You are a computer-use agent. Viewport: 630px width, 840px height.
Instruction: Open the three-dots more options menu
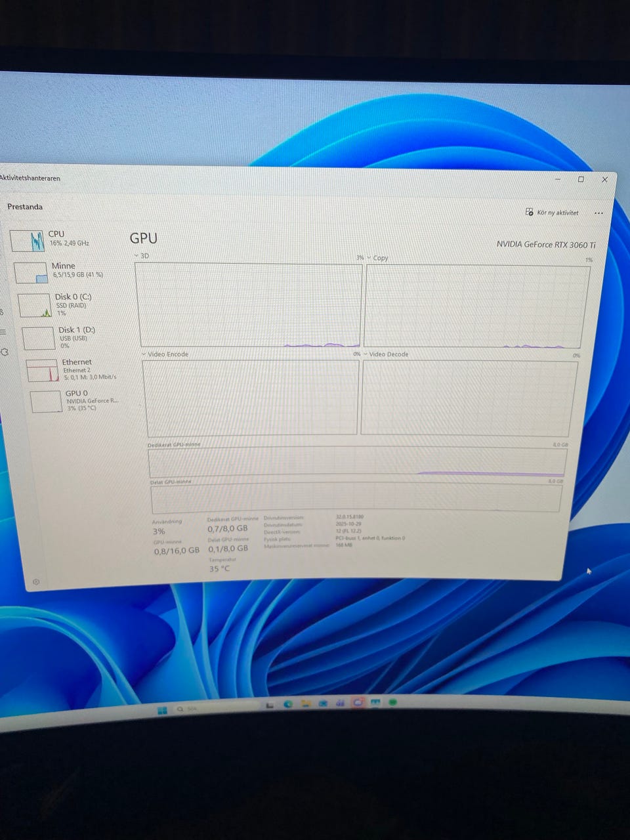(598, 213)
